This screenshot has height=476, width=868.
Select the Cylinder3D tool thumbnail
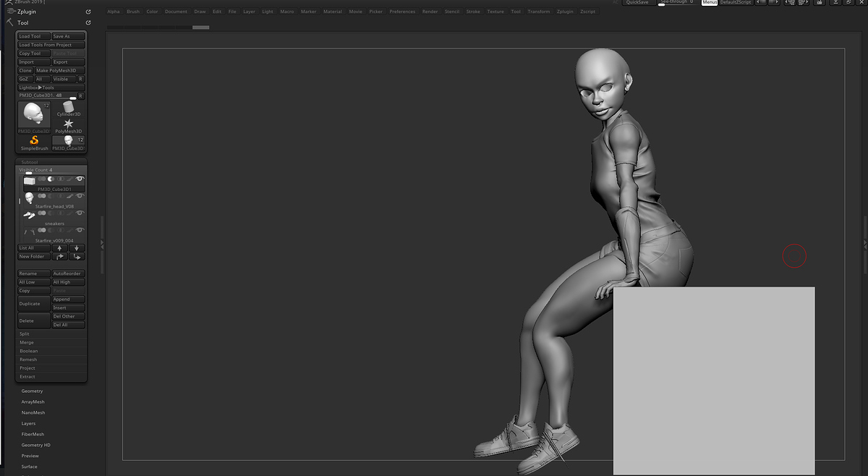[68, 107]
